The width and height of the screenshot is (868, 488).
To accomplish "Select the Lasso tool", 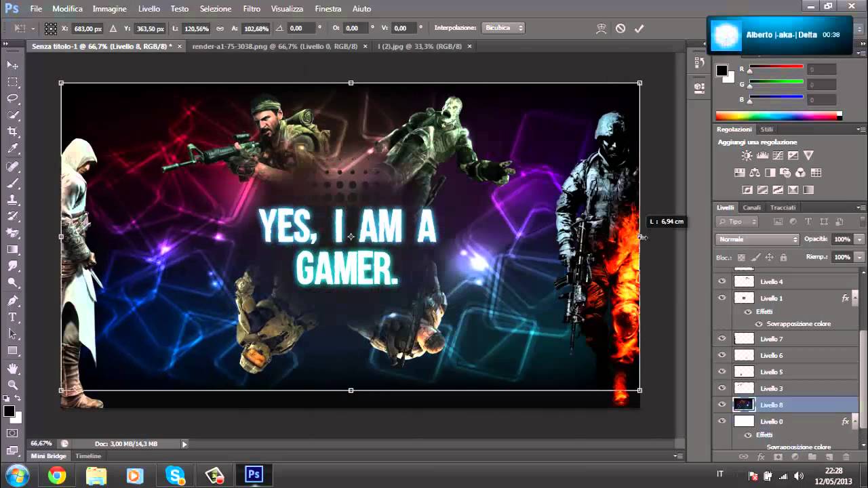I will click(12, 99).
